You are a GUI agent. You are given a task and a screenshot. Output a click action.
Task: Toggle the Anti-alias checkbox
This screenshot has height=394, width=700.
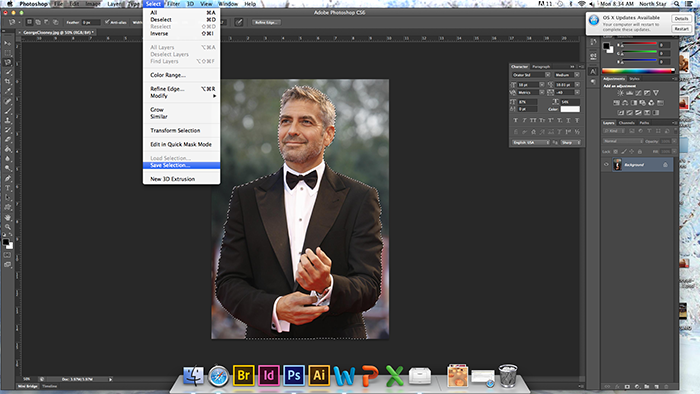pyautogui.click(x=107, y=22)
